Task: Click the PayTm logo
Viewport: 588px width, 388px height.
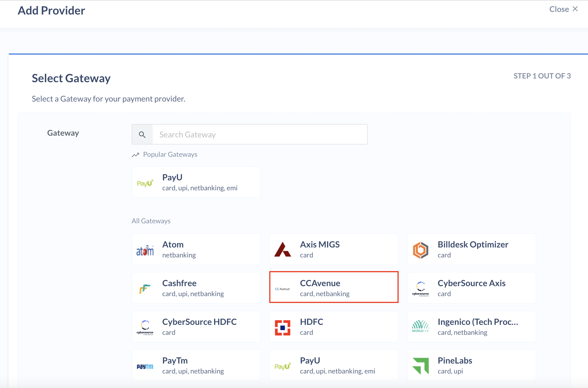Action: [145, 366]
